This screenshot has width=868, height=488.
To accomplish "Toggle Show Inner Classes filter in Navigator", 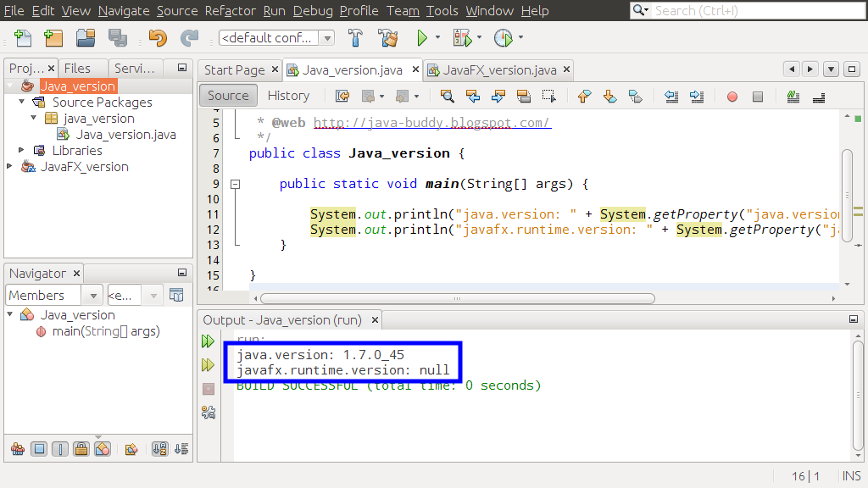I will tap(103, 449).
